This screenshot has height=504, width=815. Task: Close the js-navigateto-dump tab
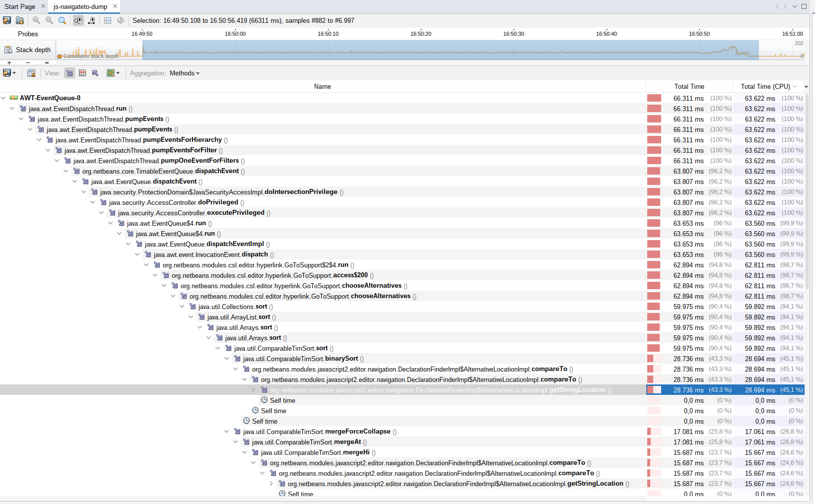[x=115, y=6]
